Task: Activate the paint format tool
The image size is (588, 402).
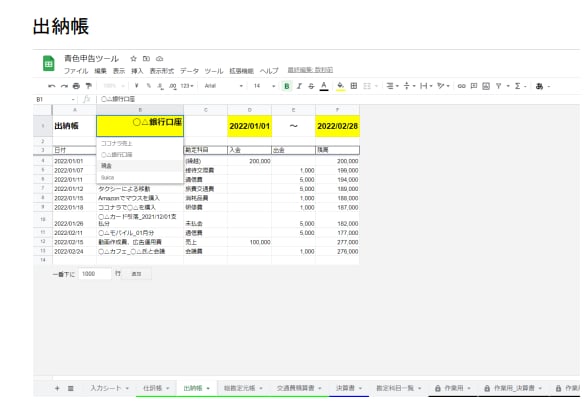Action: [x=88, y=86]
